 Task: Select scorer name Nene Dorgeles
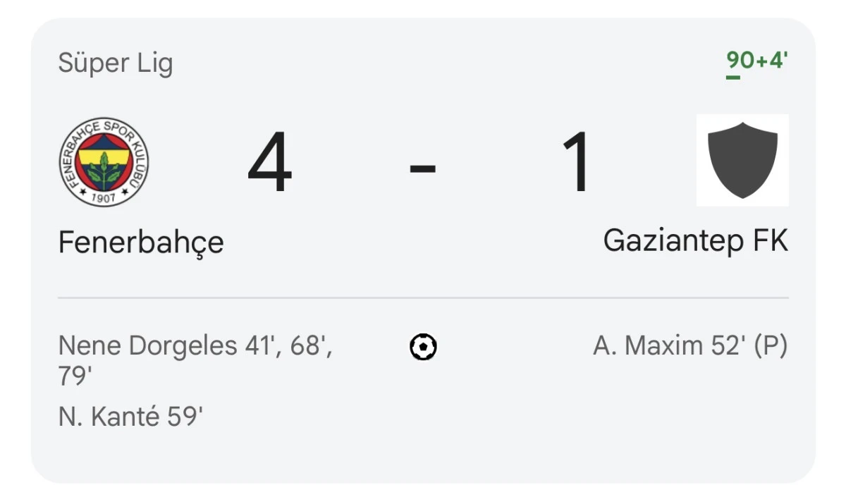[147, 346]
